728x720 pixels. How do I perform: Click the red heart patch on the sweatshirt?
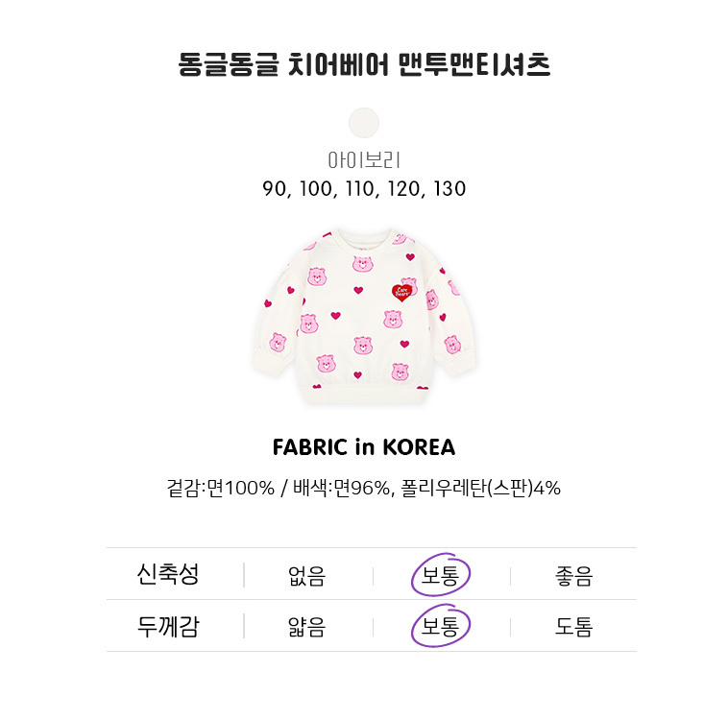405,290
